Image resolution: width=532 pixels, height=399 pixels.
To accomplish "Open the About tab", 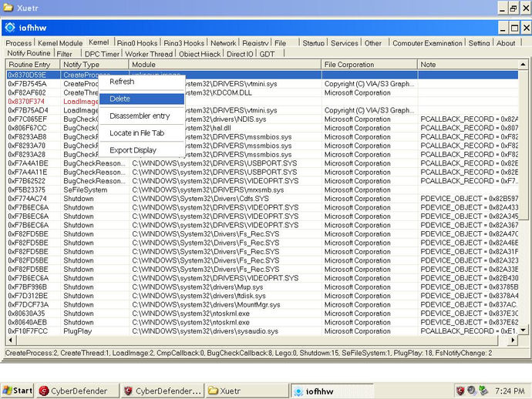I will [x=506, y=43].
